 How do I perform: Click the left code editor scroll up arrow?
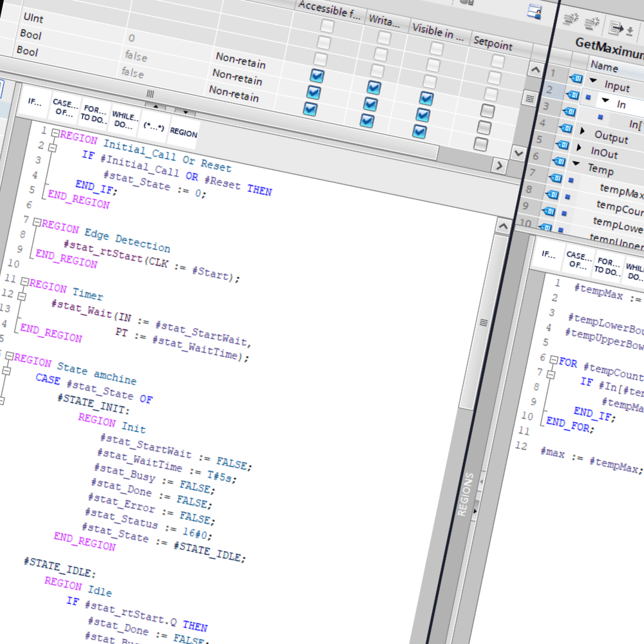coord(503,226)
